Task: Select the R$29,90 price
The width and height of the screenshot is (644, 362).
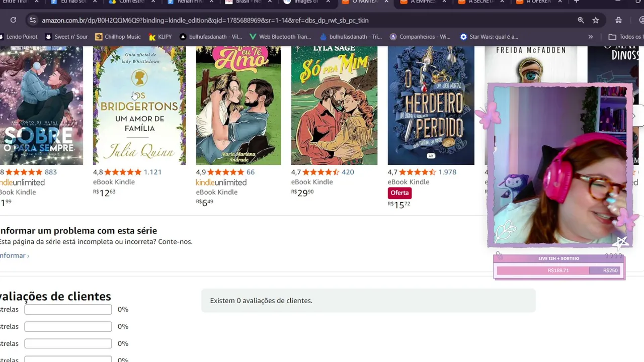Action: coord(302,193)
